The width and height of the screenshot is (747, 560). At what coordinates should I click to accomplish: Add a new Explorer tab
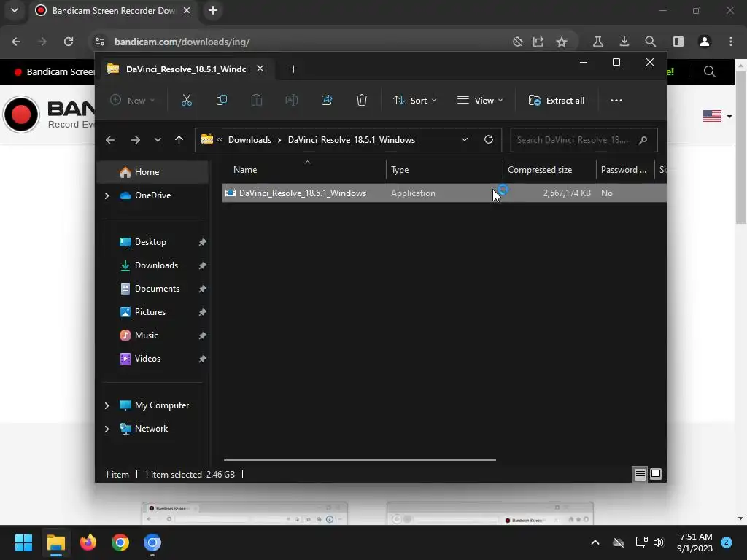point(293,69)
